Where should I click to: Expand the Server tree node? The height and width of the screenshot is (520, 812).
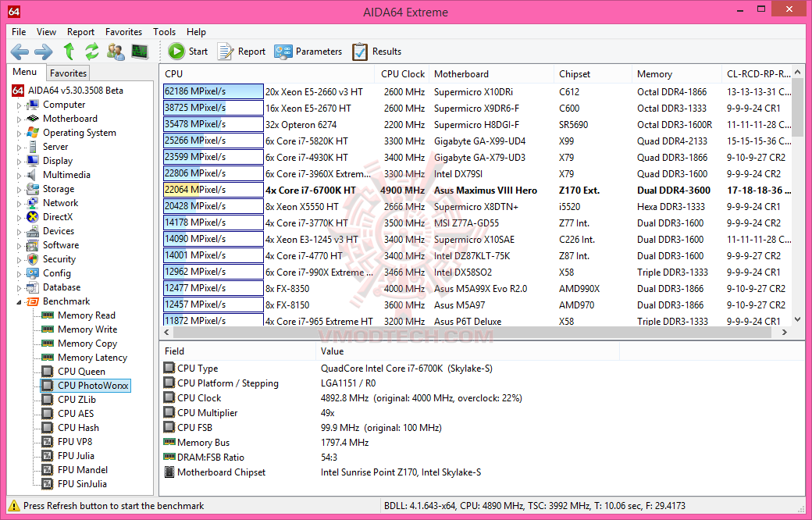pos(20,147)
